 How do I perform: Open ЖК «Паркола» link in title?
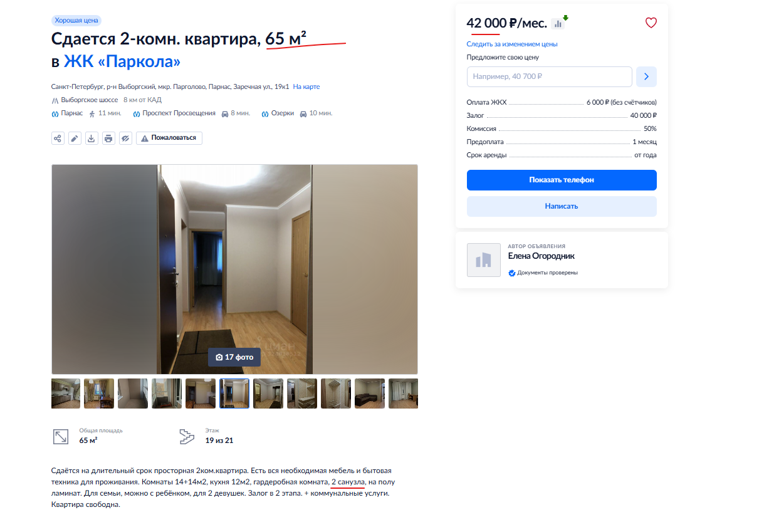click(x=122, y=61)
